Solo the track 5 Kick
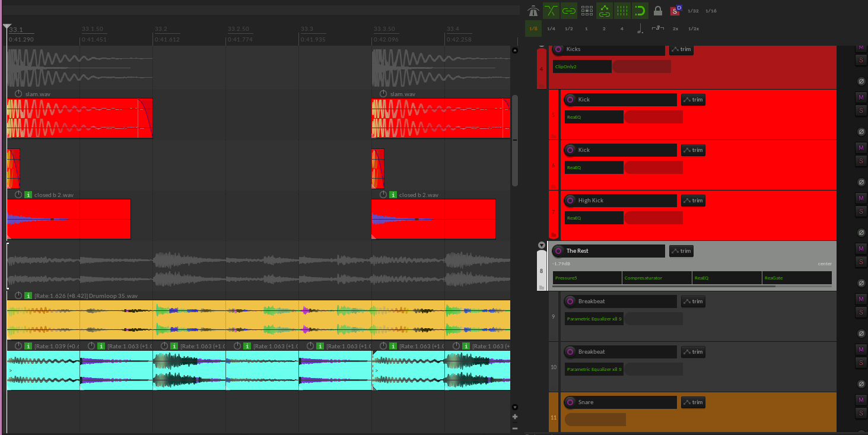This screenshot has width=868, height=435. 861,110
